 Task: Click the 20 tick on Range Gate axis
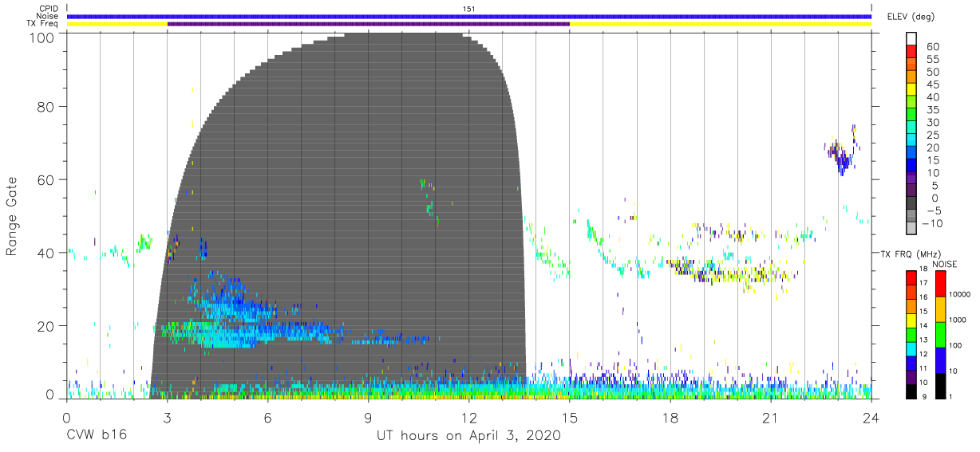tap(45, 326)
